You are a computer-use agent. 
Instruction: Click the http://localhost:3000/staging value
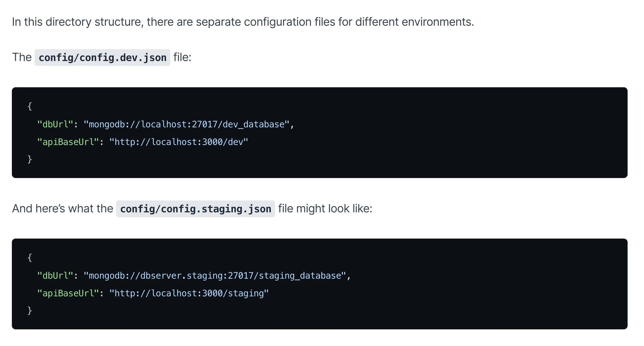point(189,293)
